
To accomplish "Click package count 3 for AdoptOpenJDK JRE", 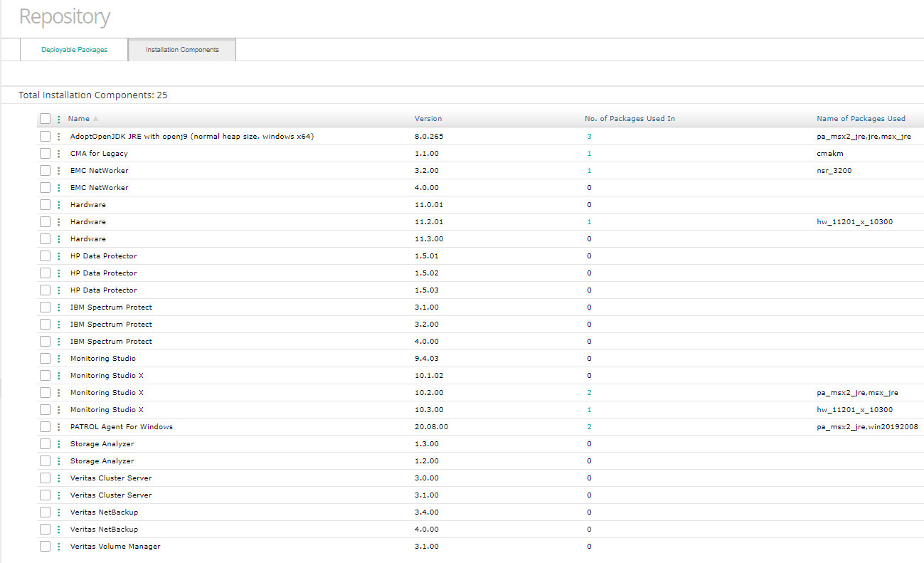I will point(589,137).
